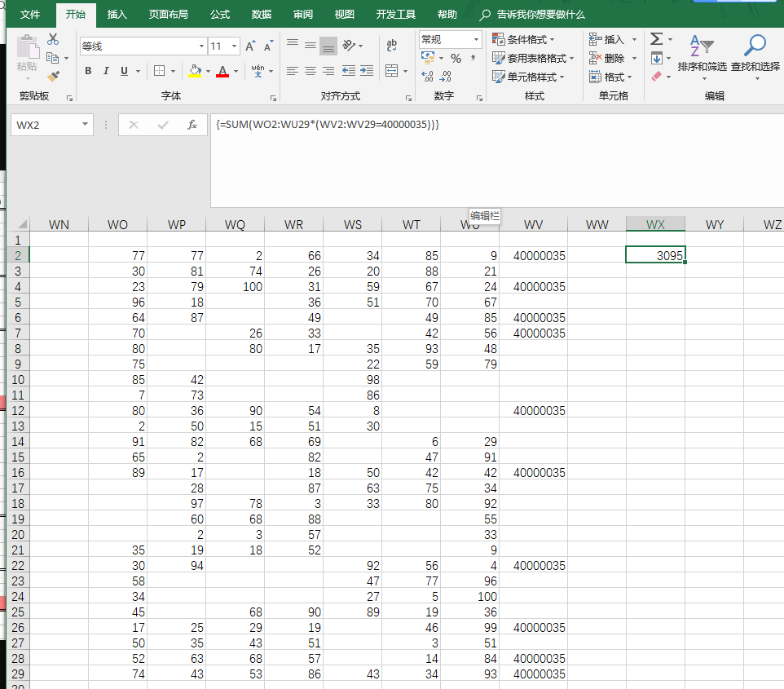This screenshot has width=784, height=689.
Task: Click the font color A icon
Action: pos(222,71)
